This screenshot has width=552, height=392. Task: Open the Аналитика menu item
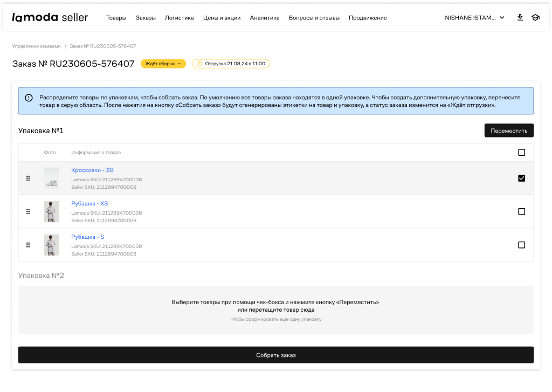pos(265,18)
